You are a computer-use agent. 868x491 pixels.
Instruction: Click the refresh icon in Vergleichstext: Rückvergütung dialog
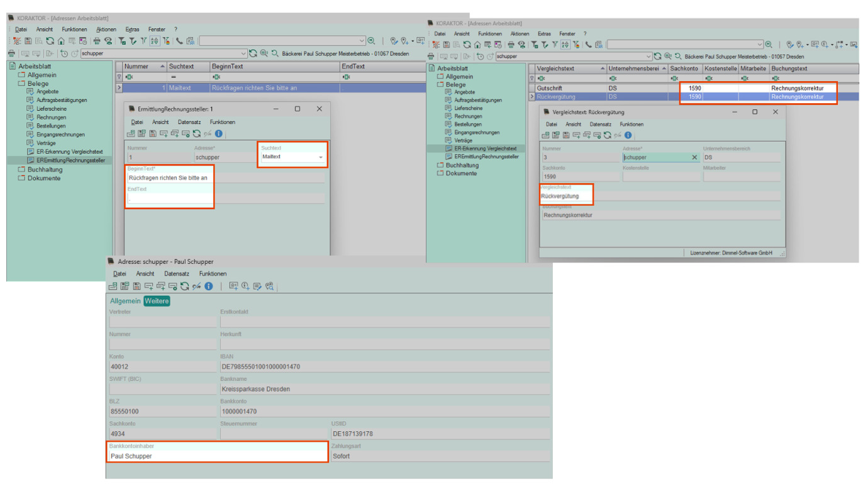pos(608,135)
